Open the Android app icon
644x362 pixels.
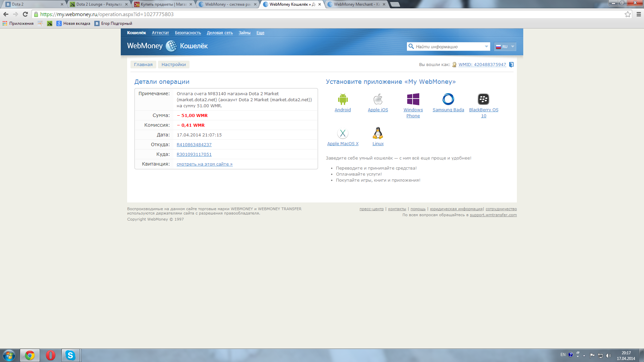343,99
